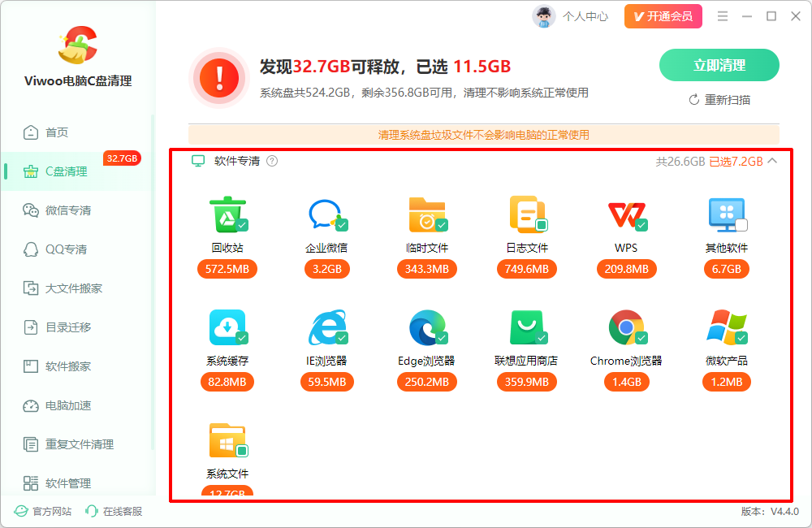Open the 回收站 recycle bin icon
Viewport: 812px width, 528px height.
[227, 214]
